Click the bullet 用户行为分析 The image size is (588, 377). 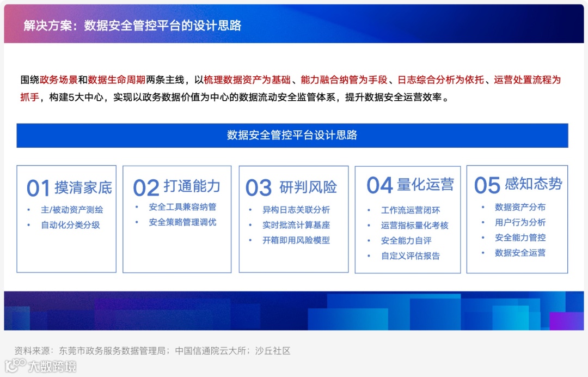(x=520, y=222)
